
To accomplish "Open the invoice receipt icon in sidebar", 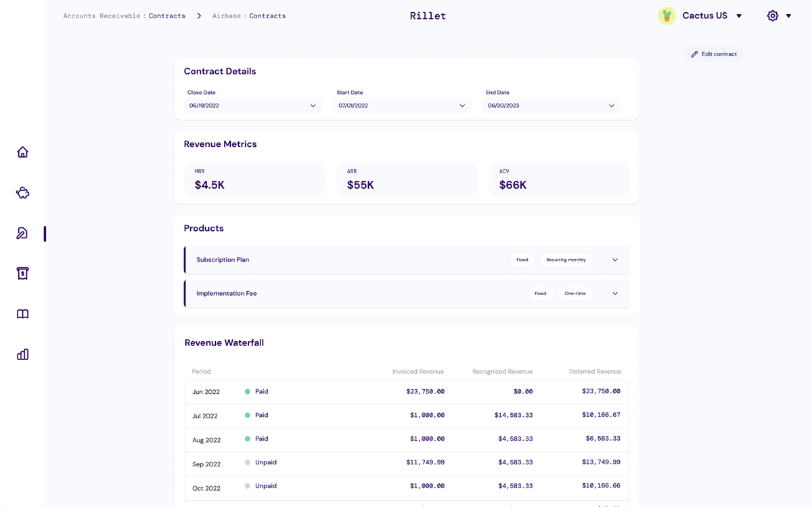I will click(22, 273).
